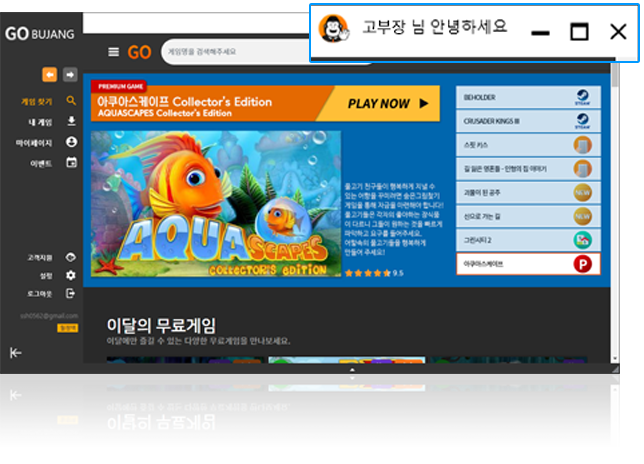Click the NEW badge beside 신으로 가는 길
Screen dimensions: 644x464
[x=582, y=216]
